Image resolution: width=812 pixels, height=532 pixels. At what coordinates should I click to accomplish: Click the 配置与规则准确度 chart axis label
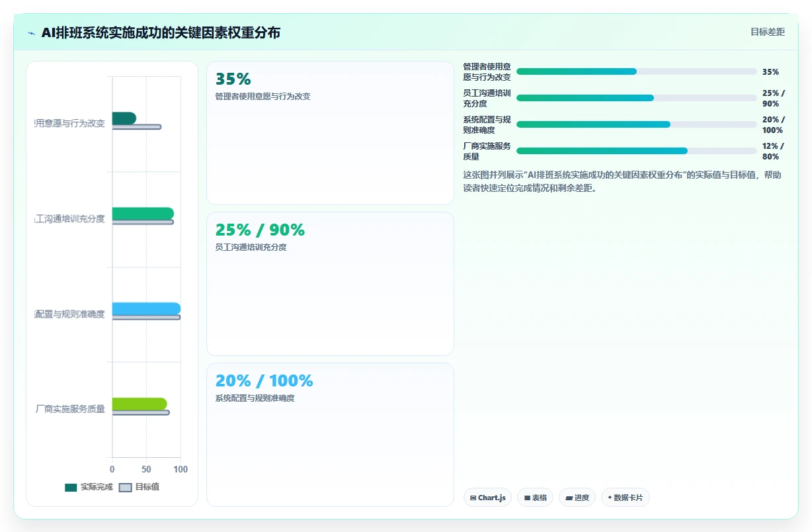pos(70,314)
